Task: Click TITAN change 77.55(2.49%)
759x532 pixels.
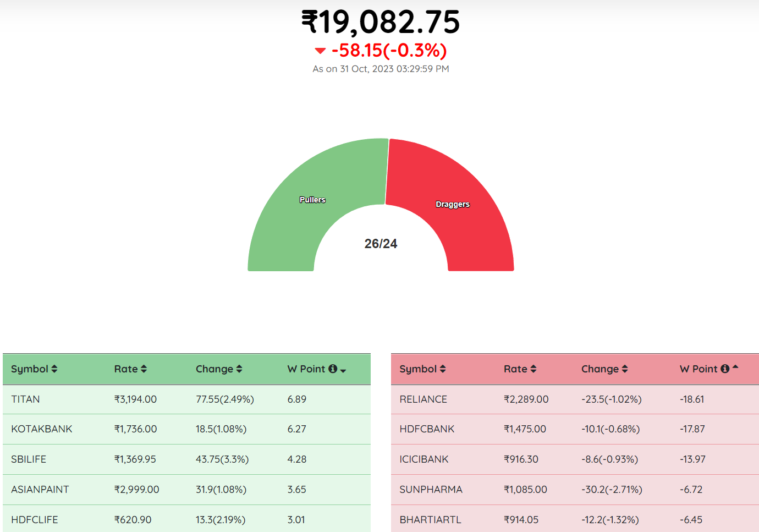Action: (225, 399)
